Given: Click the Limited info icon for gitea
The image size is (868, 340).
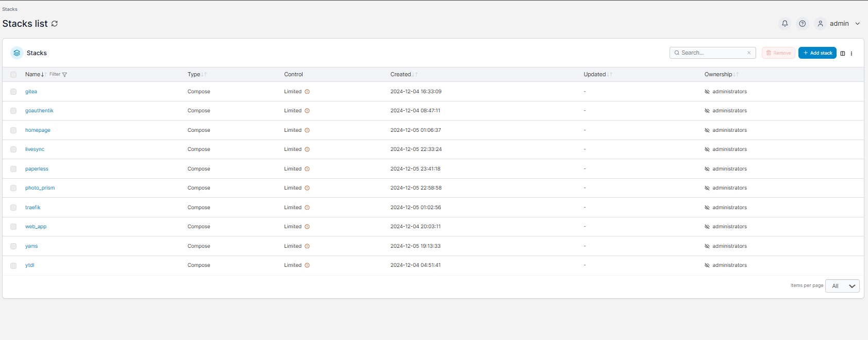Looking at the screenshot, I should 307,92.
